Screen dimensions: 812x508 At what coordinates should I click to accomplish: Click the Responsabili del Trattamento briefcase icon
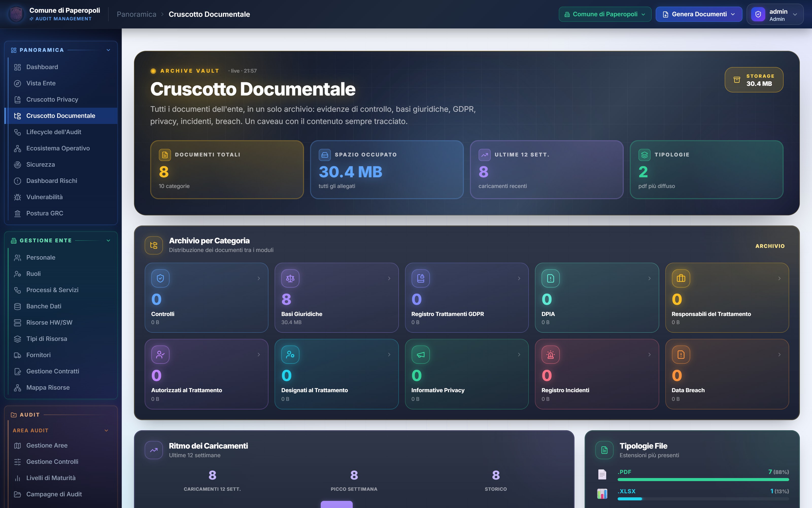click(681, 278)
